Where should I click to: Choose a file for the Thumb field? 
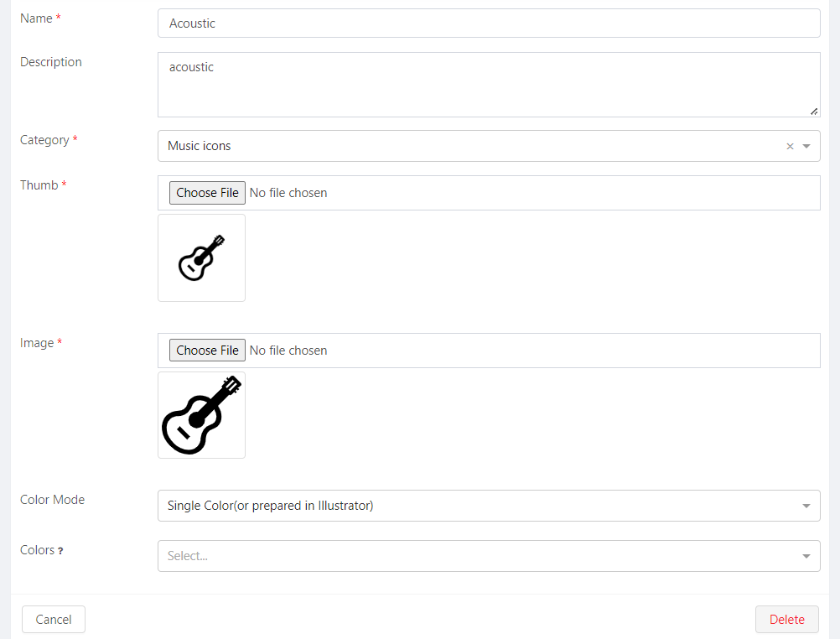(207, 193)
